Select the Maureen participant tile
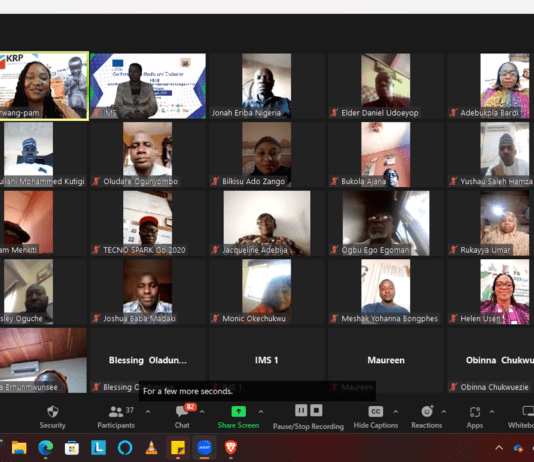The image size is (534, 462). 386,360
